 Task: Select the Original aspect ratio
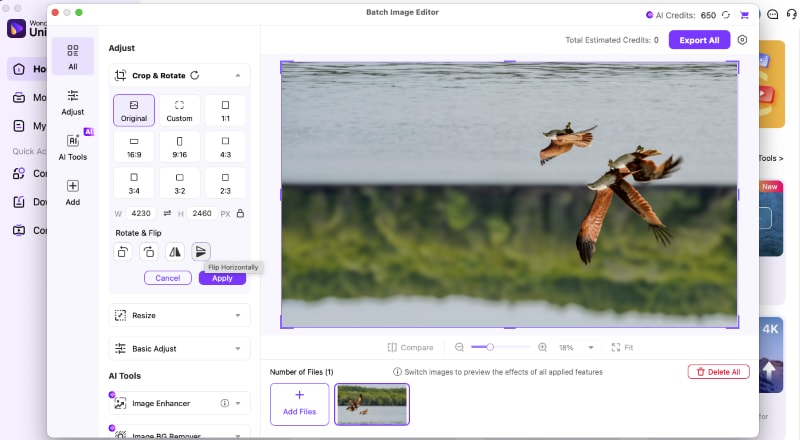(134, 111)
